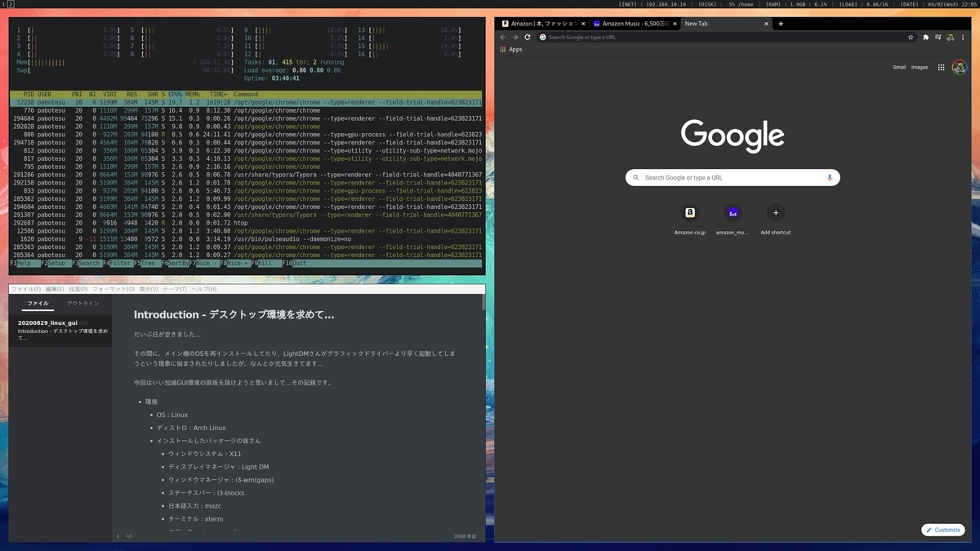
Task: Open the Apps bookmark shortcut
Action: point(511,50)
